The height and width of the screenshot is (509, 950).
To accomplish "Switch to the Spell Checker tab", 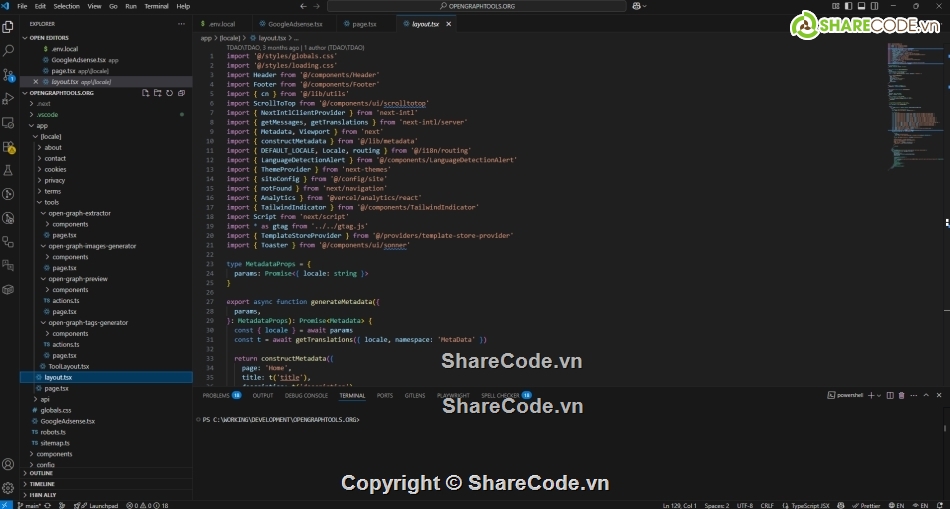I will (506, 395).
